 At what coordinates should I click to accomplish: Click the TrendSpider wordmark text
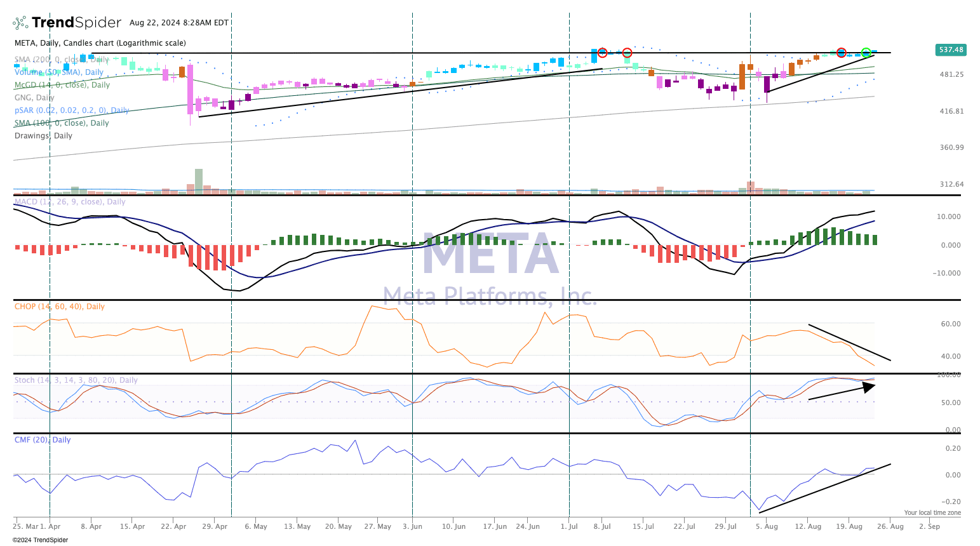pos(76,23)
